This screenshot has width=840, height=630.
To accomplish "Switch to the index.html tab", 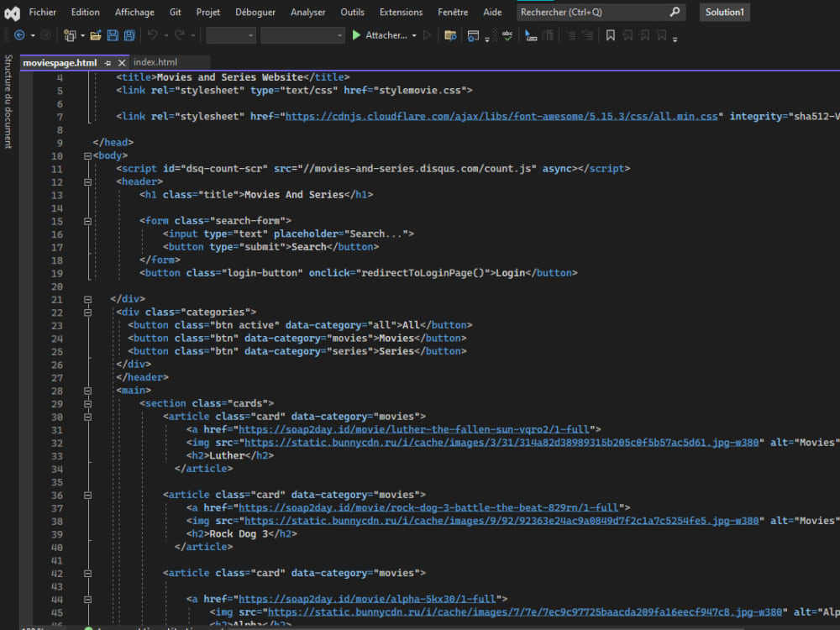I will [155, 61].
